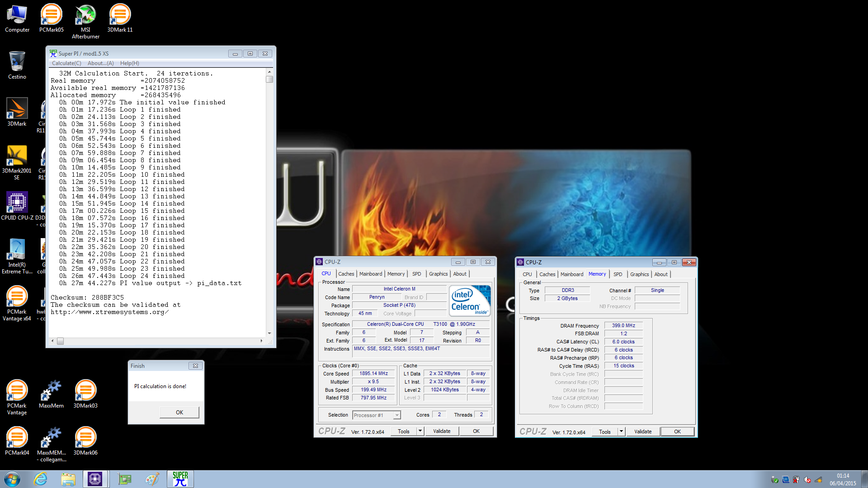Switch to Super PI taskbar button
Screen dimensions: 868x488
coord(180,479)
